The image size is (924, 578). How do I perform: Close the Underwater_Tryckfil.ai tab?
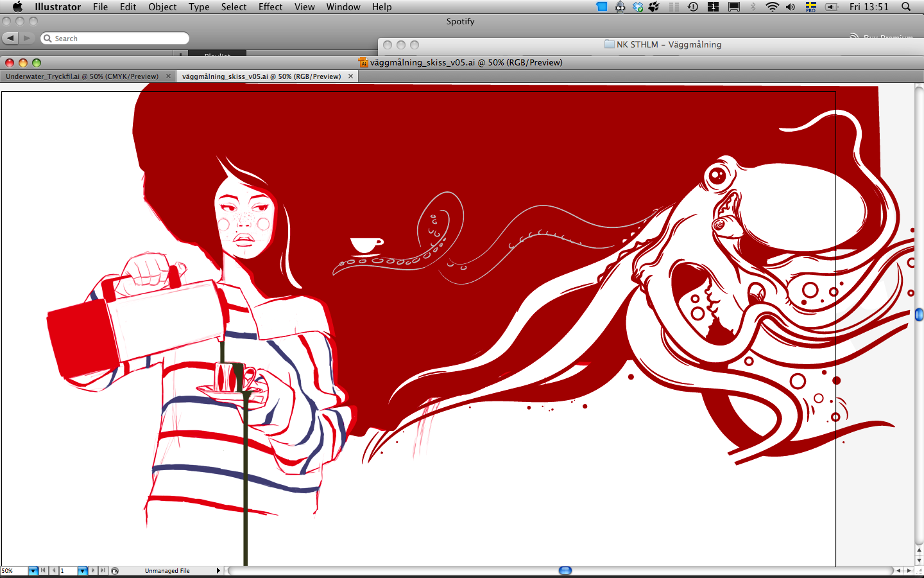point(168,76)
